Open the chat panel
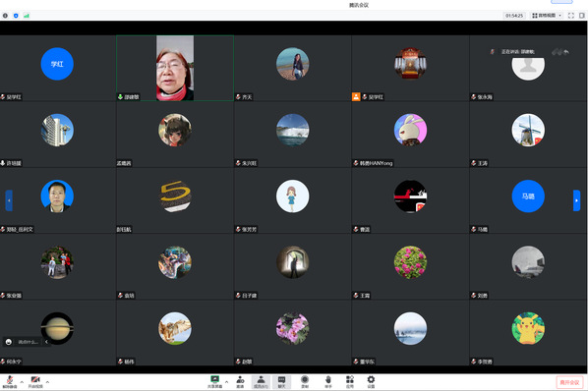The height and width of the screenshot is (391, 588). tap(281, 381)
